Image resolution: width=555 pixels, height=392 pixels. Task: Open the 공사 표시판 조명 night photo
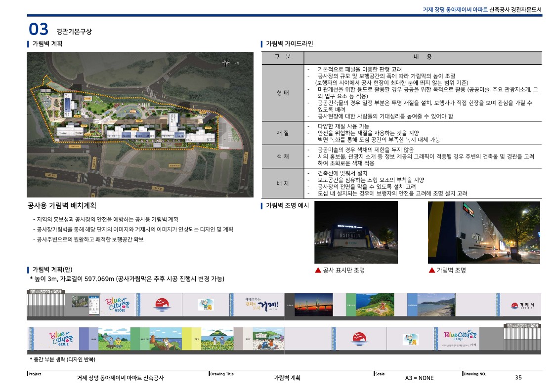[356, 232]
